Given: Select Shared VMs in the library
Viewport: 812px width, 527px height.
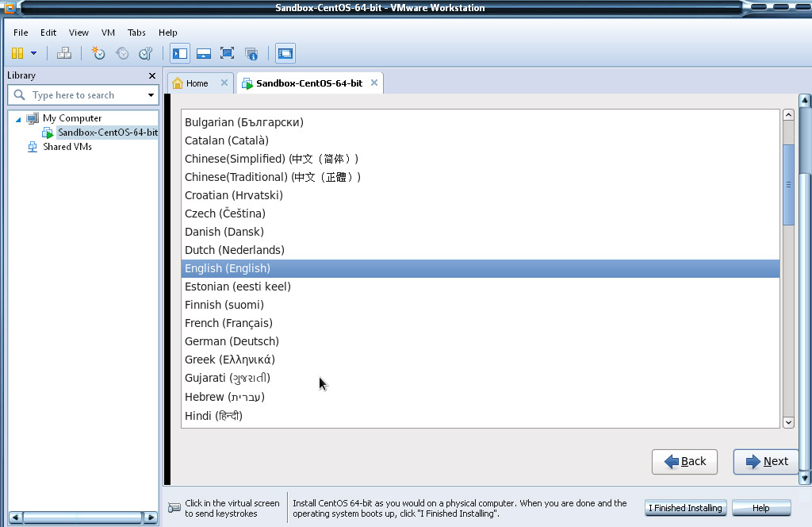Looking at the screenshot, I should tap(67, 147).
